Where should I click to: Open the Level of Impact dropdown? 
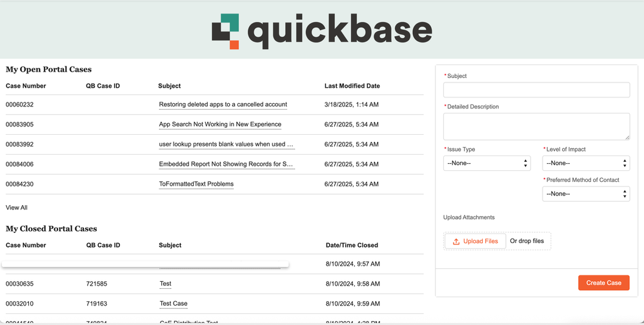pyautogui.click(x=586, y=163)
